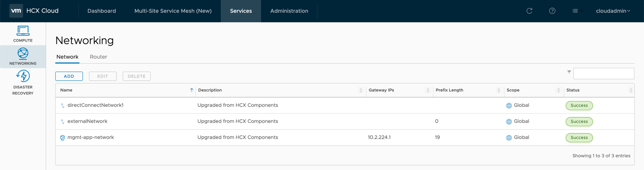
Task: Open the Administration top menu
Action: pos(289,11)
